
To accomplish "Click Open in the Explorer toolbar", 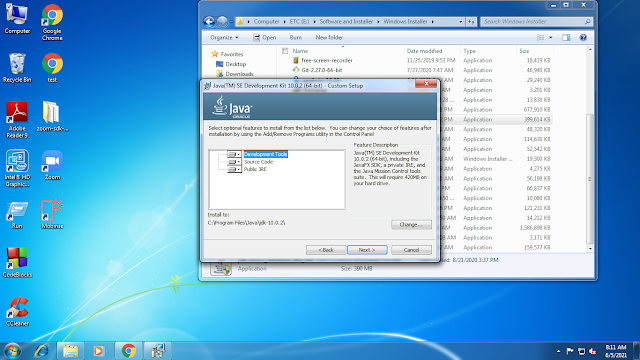I will (264, 38).
